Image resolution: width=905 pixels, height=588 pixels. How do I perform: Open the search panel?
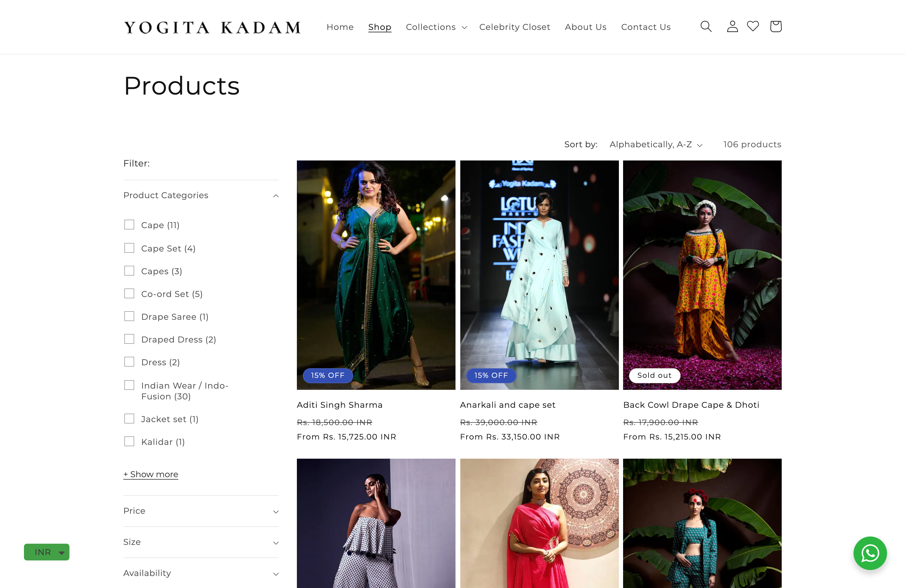point(706,27)
